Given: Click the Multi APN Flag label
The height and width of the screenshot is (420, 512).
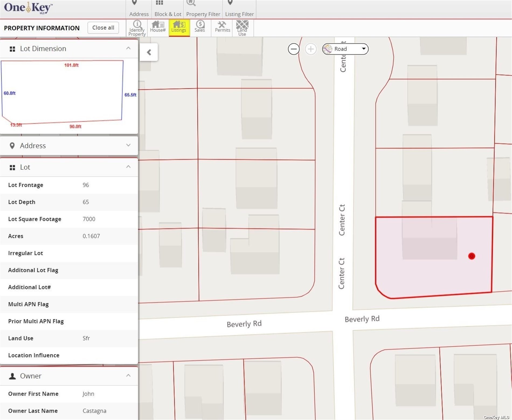Looking at the screenshot, I should tap(28, 304).
